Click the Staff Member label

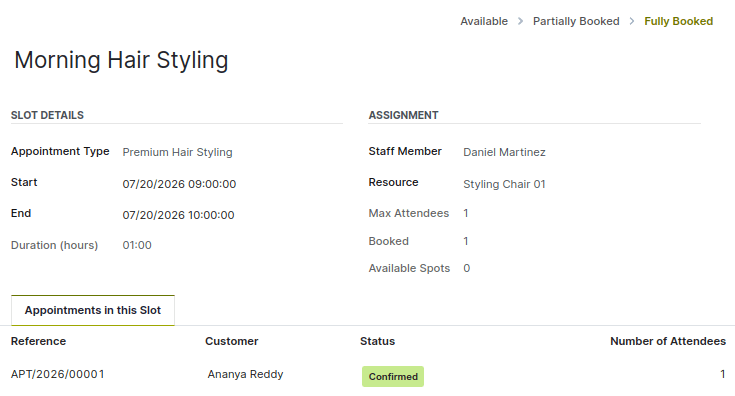pos(405,151)
